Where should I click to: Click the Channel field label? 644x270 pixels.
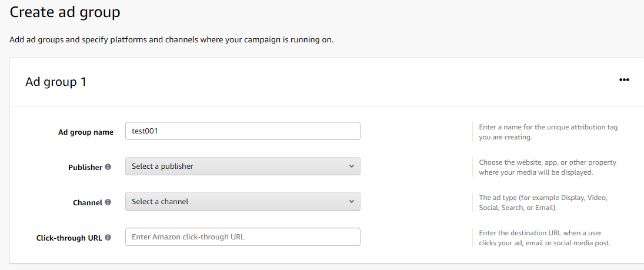[x=88, y=203]
